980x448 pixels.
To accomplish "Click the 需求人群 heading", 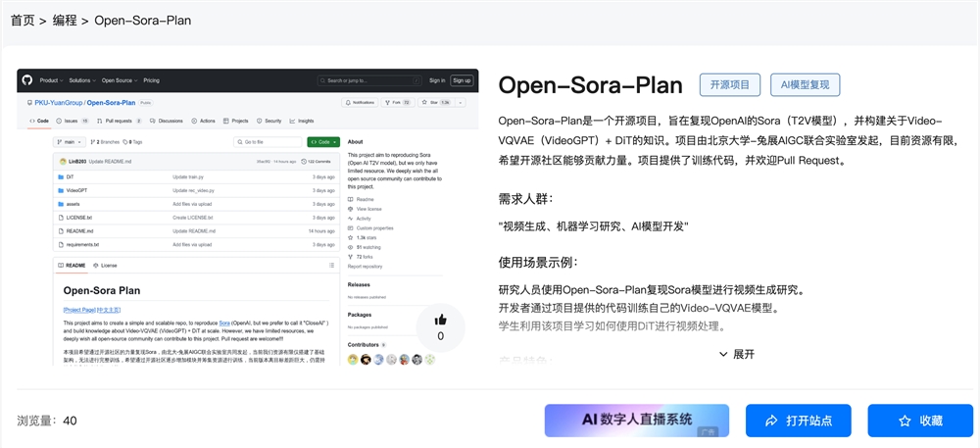I will [x=525, y=199].
